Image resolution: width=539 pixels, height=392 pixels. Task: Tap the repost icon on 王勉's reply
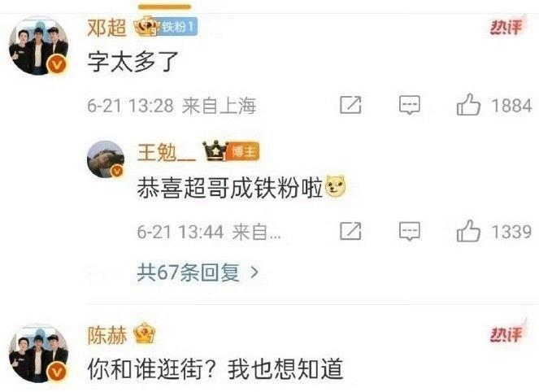pos(350,231)
